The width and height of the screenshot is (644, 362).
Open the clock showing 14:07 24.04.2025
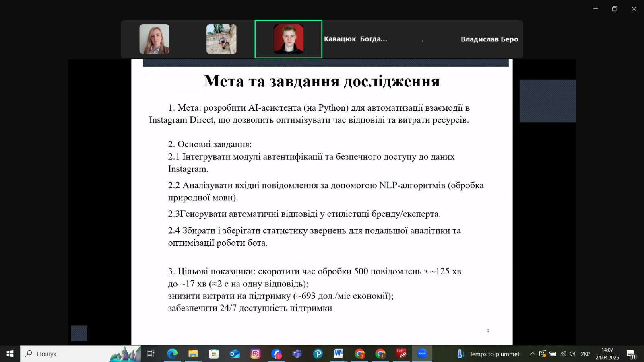click(607, 354)
